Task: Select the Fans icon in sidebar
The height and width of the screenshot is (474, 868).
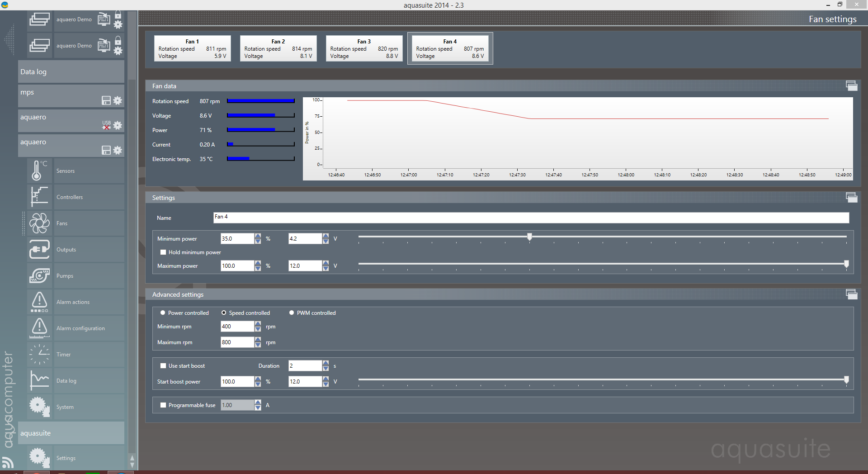Action: [39, 223]
